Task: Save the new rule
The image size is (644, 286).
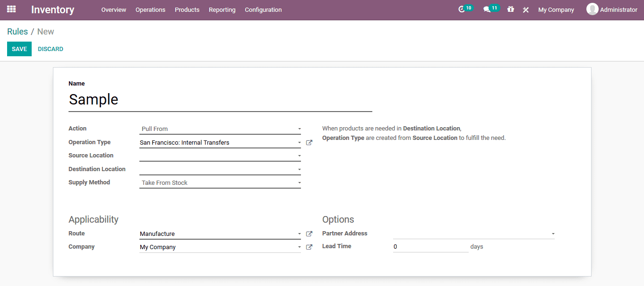Action: (19, 49)
